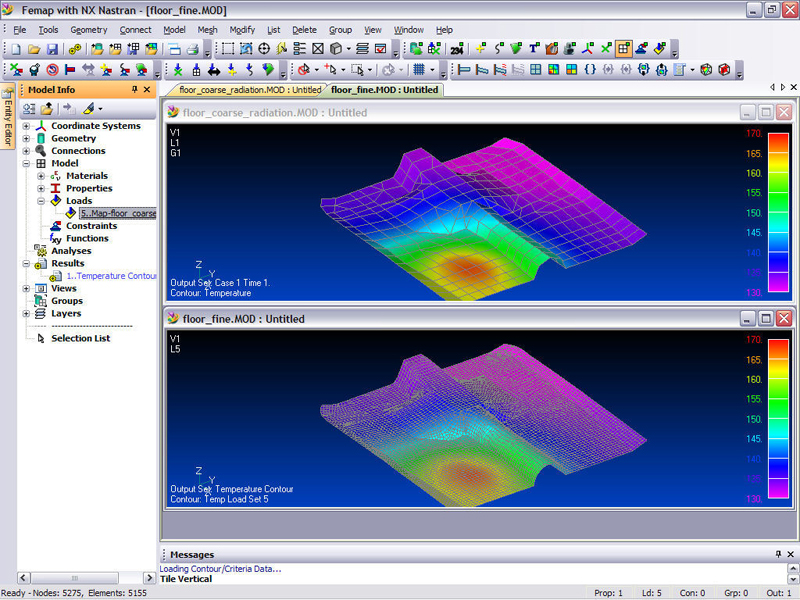The image size is (800, 600).
Task: Click the arrow with green X load icon
Action: [x=178, y=70]
